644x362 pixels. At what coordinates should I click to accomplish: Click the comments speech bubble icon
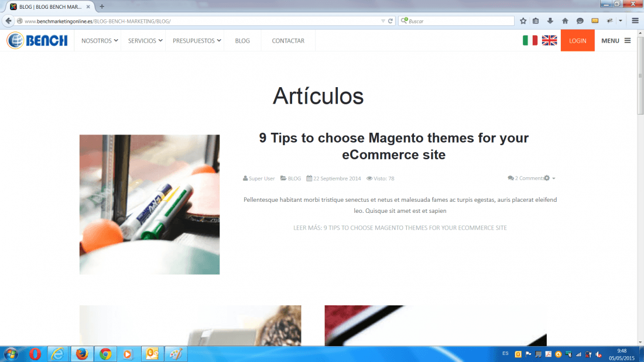(x=511, y=178)
